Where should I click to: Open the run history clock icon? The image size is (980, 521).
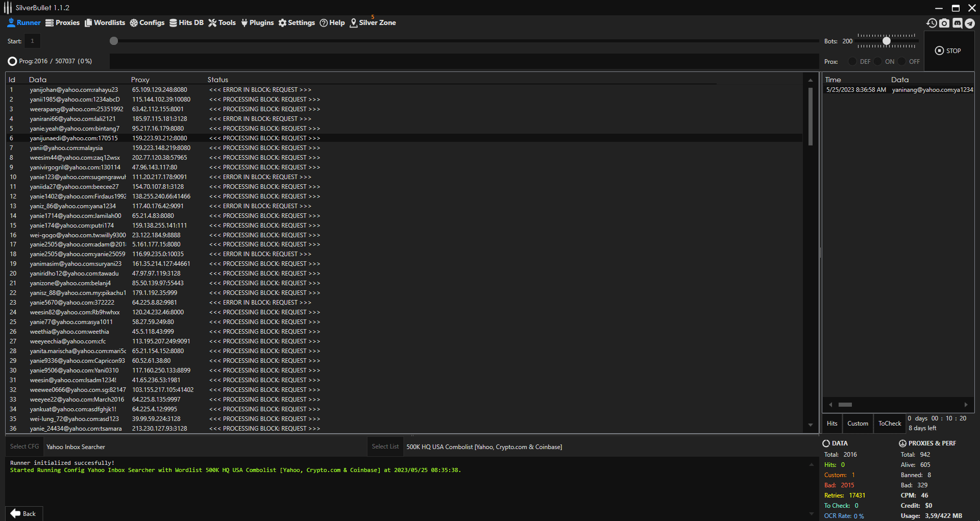coord(932,23)
